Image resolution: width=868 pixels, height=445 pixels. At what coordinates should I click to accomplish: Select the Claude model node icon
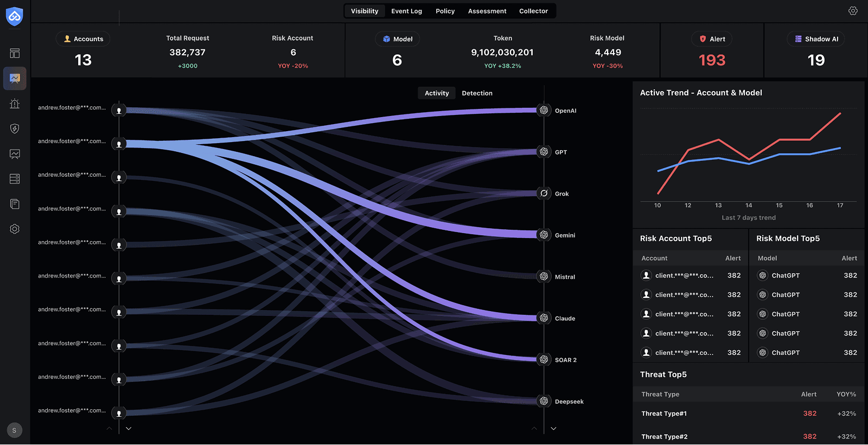(544, 318)
